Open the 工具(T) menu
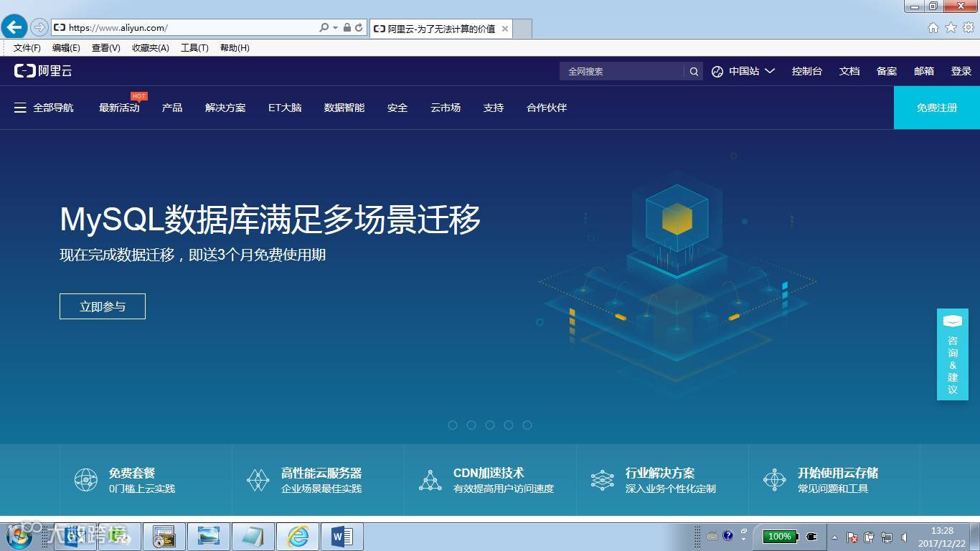The image size is (980, 551). pyautogui.click(x=194, y=48)
